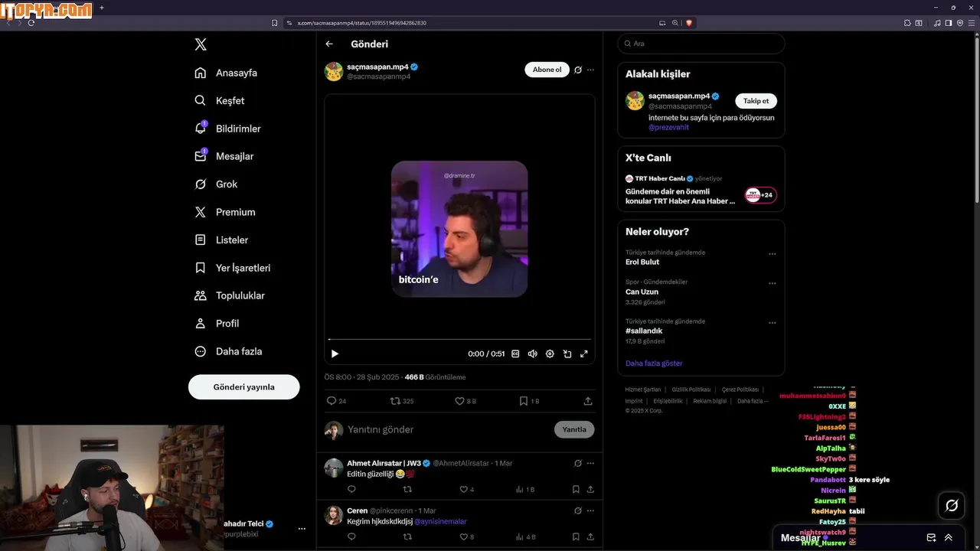980x551 pixels.
Task: Open the #sallandık trend options menu
Action: 772,323
